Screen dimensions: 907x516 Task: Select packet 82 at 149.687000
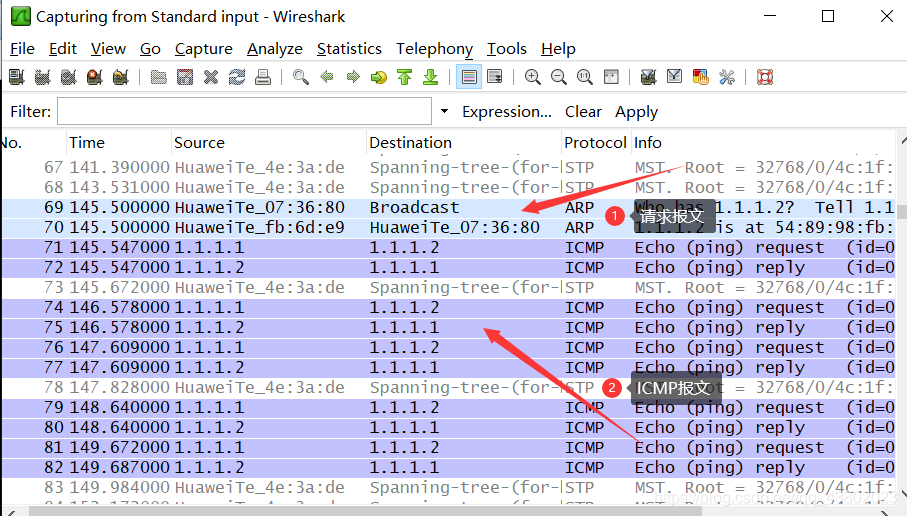448,467
